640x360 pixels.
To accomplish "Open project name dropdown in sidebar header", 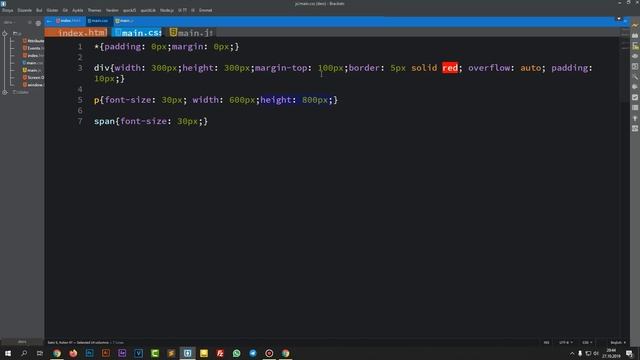I will 9,23.
